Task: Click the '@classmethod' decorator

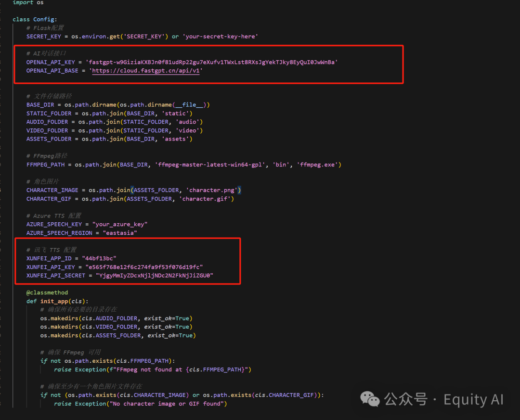Action: click(x=47, y=293)
